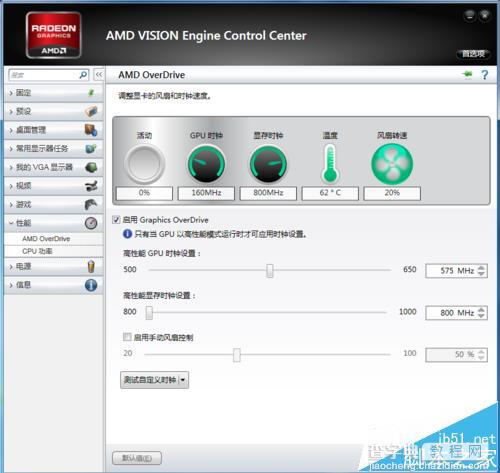Click the 显存时钟 memory clock gauge
500x473 pixels.
coord(268,164)
